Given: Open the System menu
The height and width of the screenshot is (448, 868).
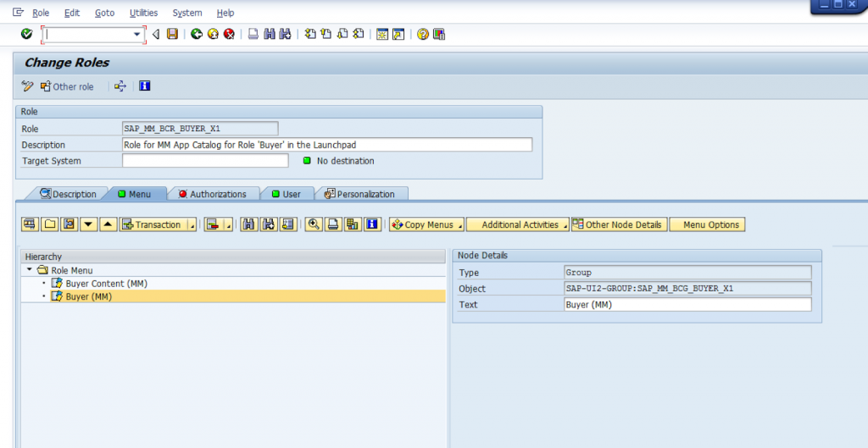Looking at the screenshot, I should pyautogui.click(x=187, y=12).
